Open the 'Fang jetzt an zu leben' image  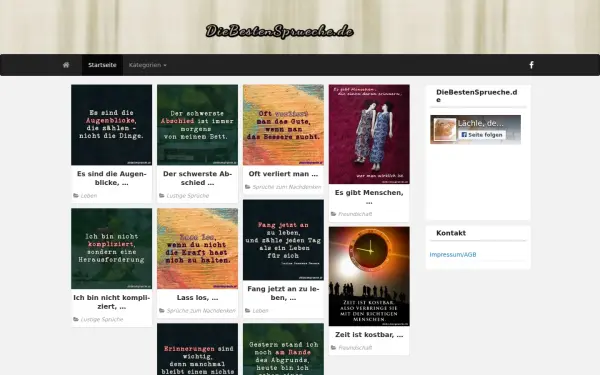283,240
